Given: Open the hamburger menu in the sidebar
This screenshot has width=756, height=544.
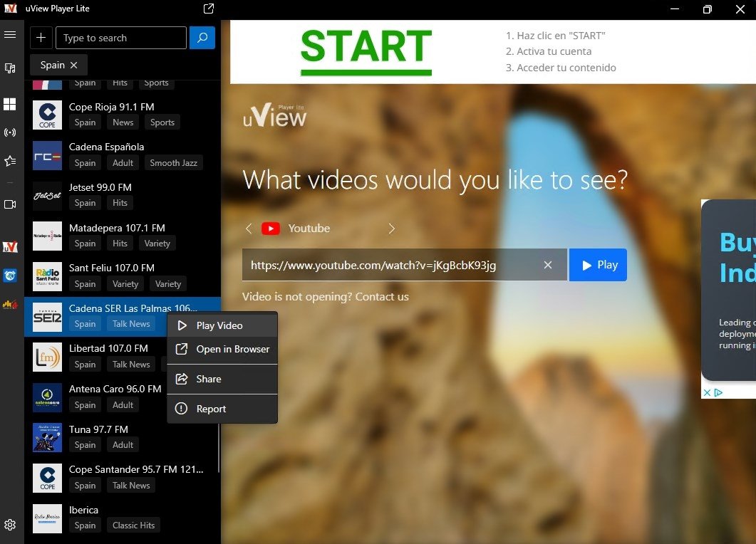Looking at the screenshot, I should 10,35.
